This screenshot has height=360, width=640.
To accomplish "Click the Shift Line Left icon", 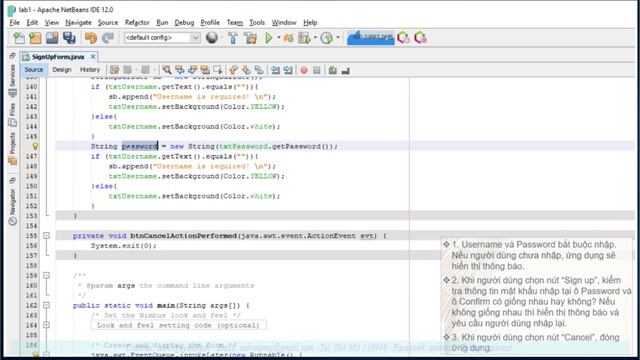I will click(x=276, y=70).
